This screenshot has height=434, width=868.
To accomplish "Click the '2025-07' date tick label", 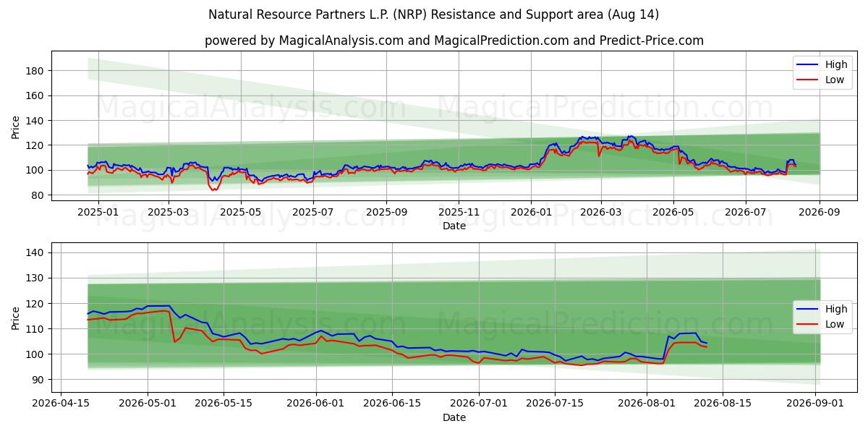I will (x=313, y=213).
